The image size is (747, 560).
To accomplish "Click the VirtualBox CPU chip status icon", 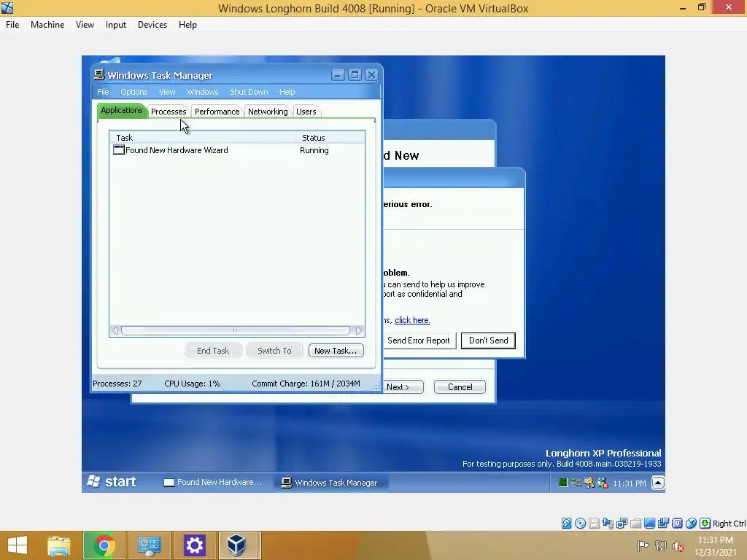I will coord(677,524).
